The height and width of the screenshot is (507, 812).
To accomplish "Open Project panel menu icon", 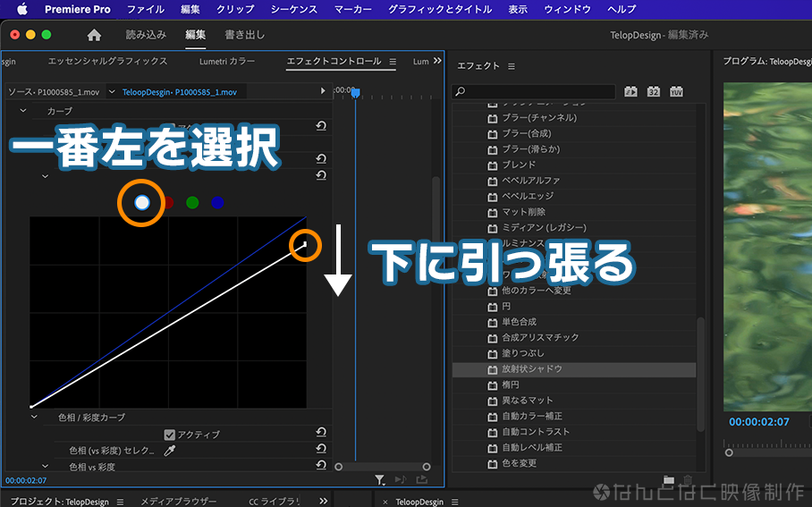I will coord(120,502).
